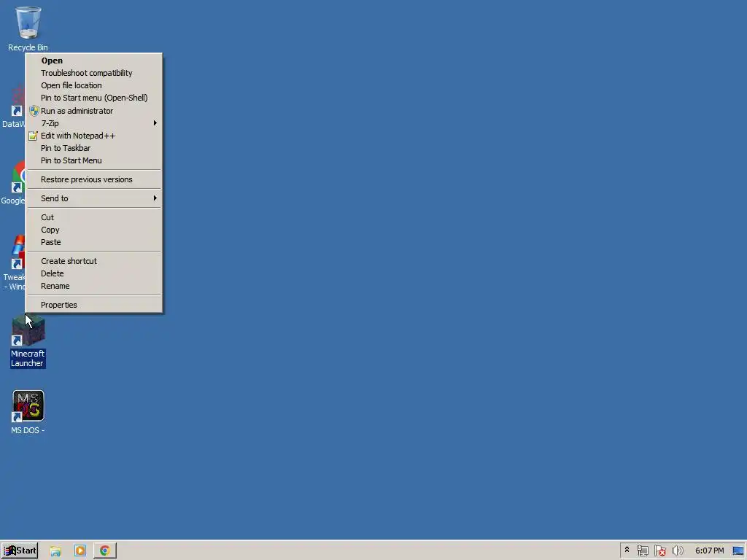Choose Delete from the context menu
The width and height of the screenshot is (747, 560).
[94, 273]
